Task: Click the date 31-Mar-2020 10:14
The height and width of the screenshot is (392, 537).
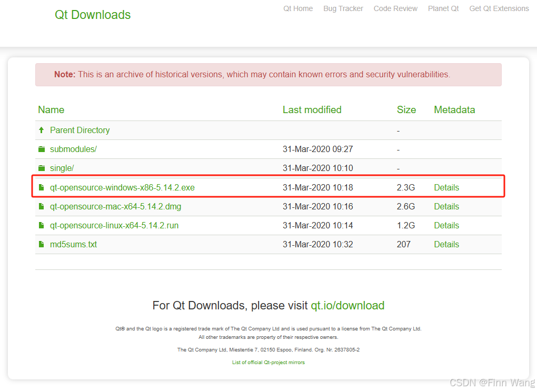Action: 317,225
